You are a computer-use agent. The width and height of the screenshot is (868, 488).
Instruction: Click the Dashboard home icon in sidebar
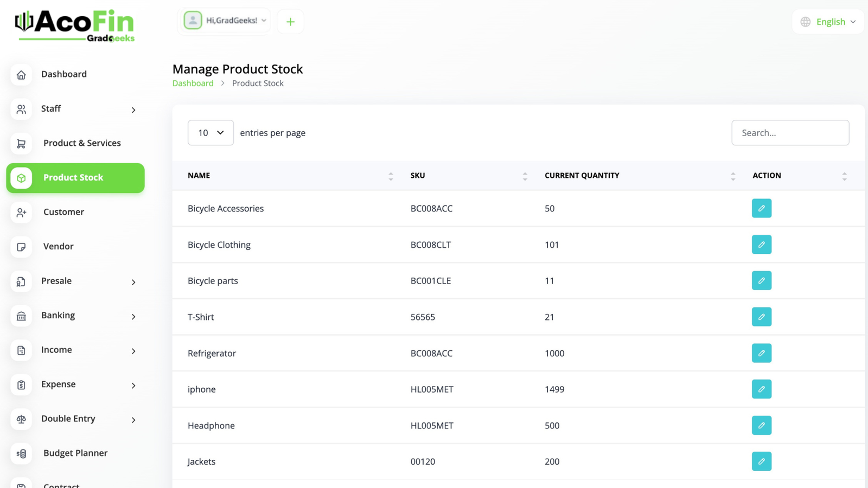click(21, 75)
